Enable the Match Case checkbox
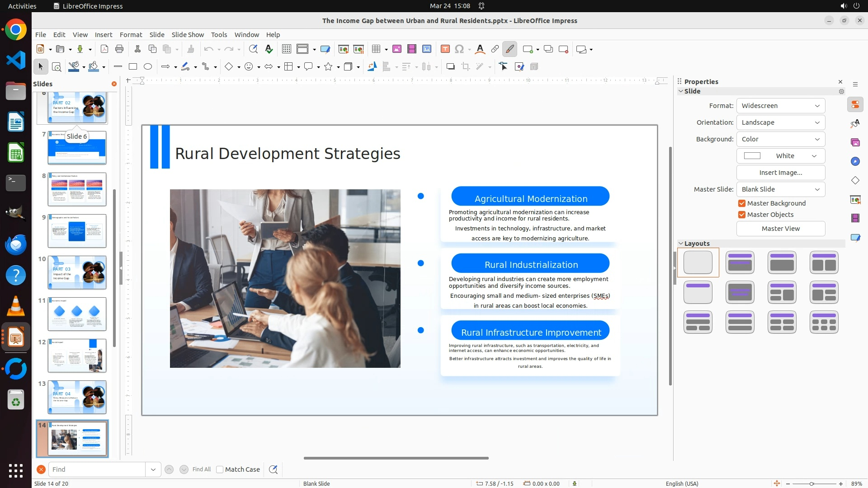This screenshot has height=488, width=868. pos(220,469)
